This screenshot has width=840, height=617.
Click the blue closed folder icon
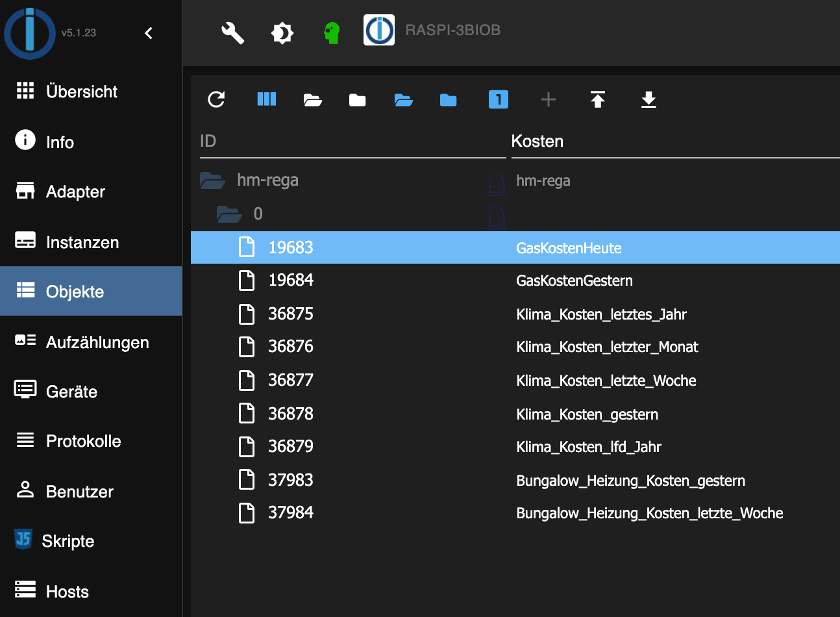click(x=449, y=99)
